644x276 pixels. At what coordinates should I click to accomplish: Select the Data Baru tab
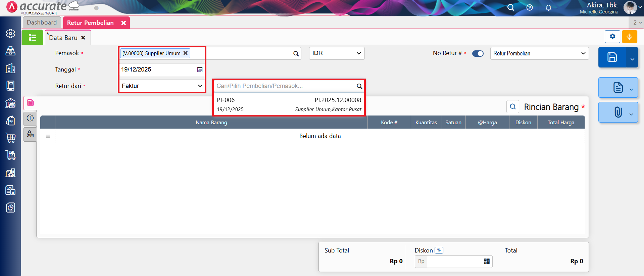point(63,38)
